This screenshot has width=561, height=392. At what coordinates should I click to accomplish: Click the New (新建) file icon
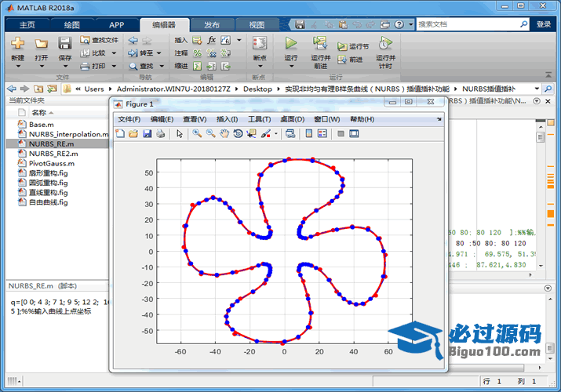click(17, 44)
